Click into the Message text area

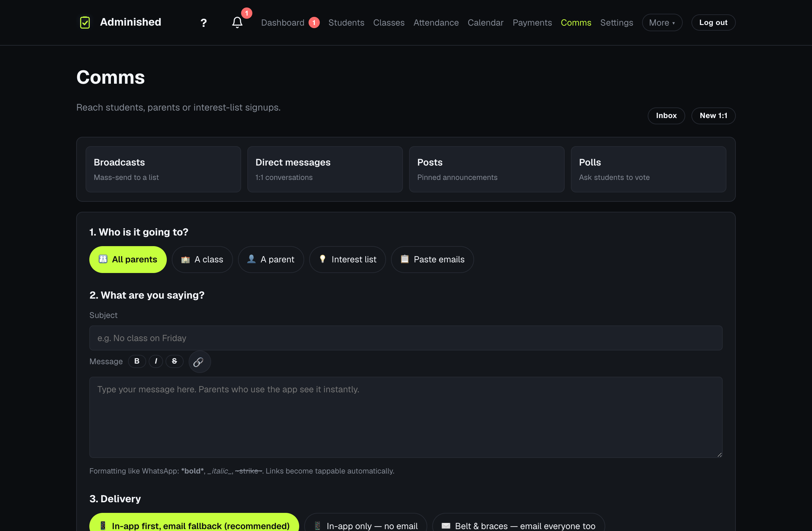coord(406,417)
